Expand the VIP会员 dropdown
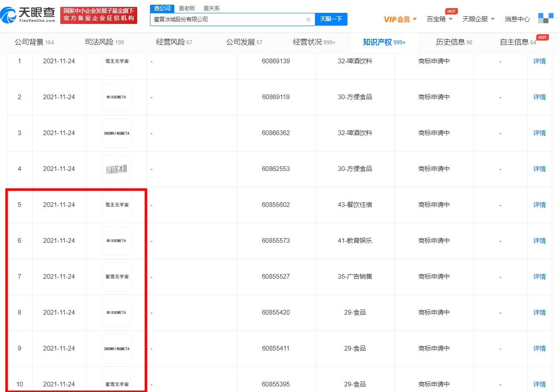Image resolution: width=559 pixels, height=392 pixels. [x=400, y=19]
